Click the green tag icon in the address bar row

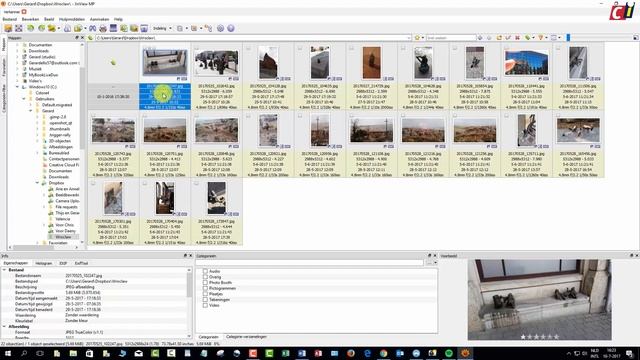[x=528, y=38]
